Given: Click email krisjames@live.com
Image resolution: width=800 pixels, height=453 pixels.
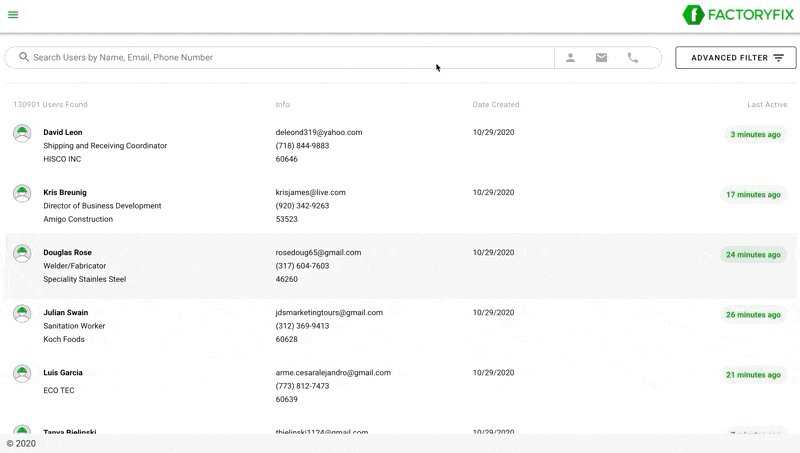Looking at the screenshot, I should (311, 192).
